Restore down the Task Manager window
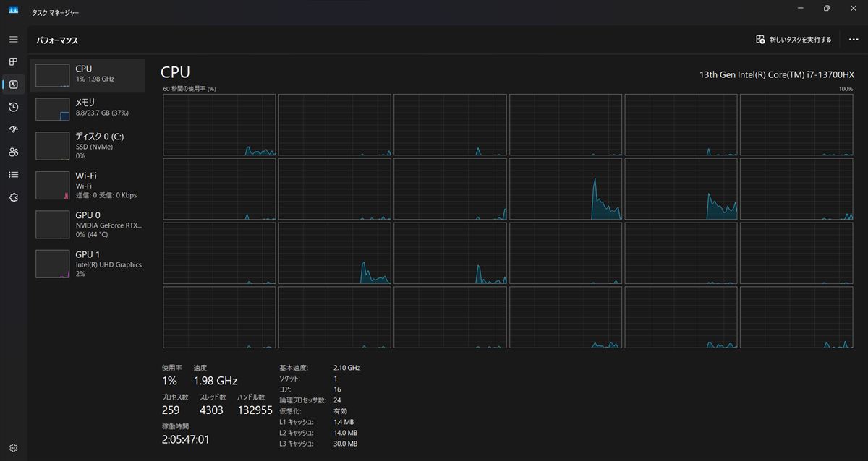868x461 pixels. coord(826,9)
